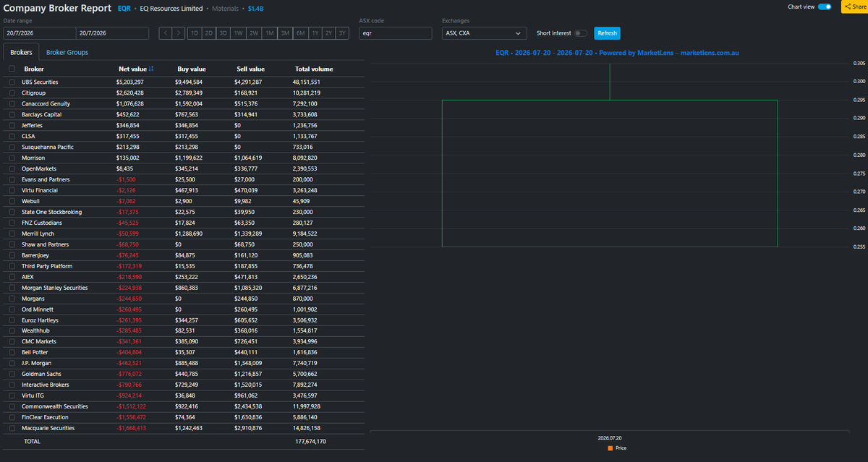Image resolution: width=868 pixels, height=462 pixels.
Task: Check the Citigroup row checkbox
Action: coord(12,93)
